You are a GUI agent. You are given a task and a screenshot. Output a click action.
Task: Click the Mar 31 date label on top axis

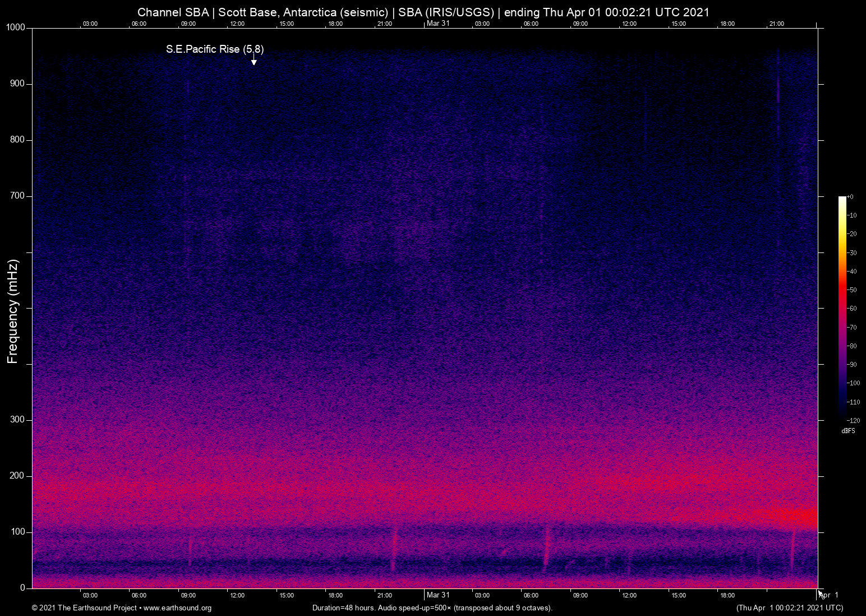tap(438, 23)
